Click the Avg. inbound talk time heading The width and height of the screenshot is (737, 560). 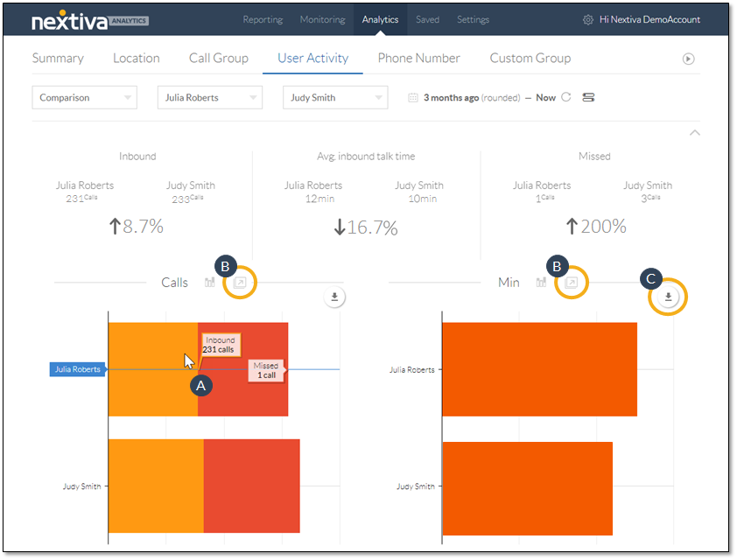tap(366, 157)
